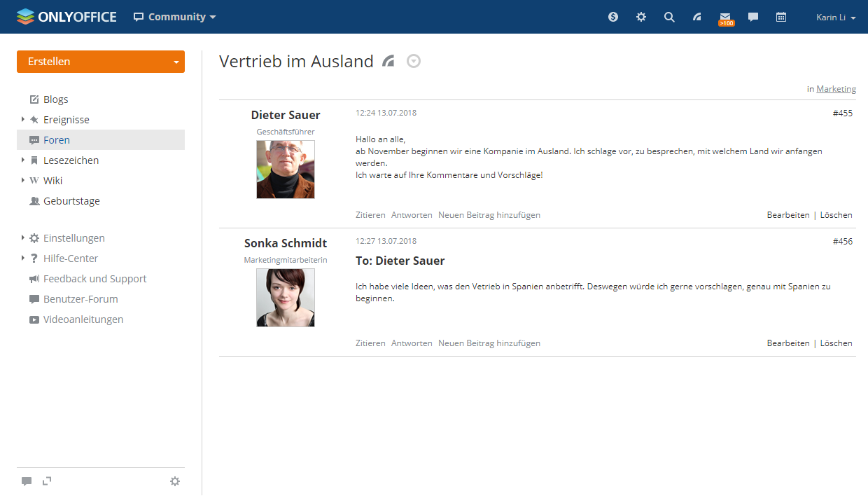Click Sonka Schmidt's profile photo
This screenshot has height=496, width=868.
pyautogui.click(x=286, y=298)
